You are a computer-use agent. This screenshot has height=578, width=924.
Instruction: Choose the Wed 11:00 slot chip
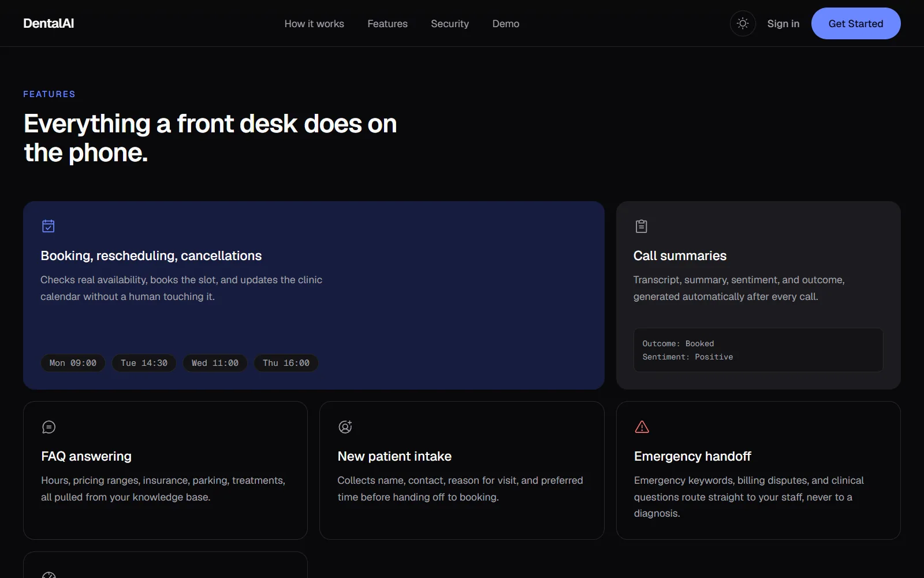pyautogui.click(x=215, y=363)
